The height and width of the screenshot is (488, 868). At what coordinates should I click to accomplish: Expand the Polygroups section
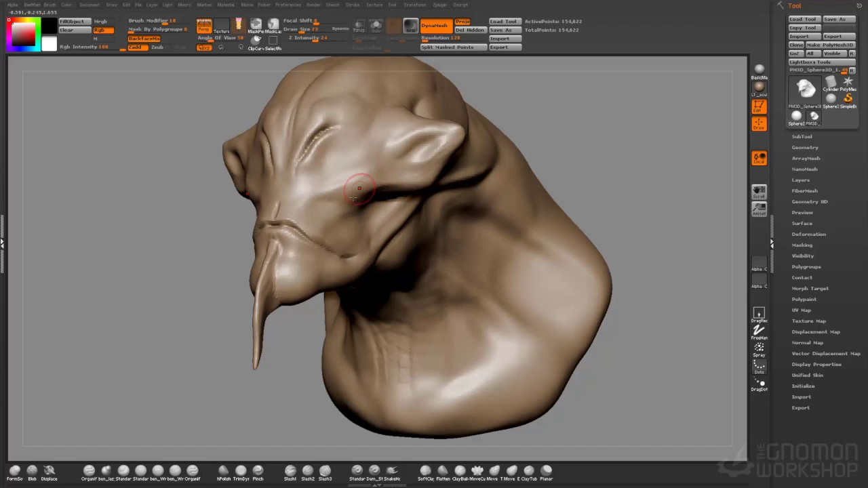[806, 266]
